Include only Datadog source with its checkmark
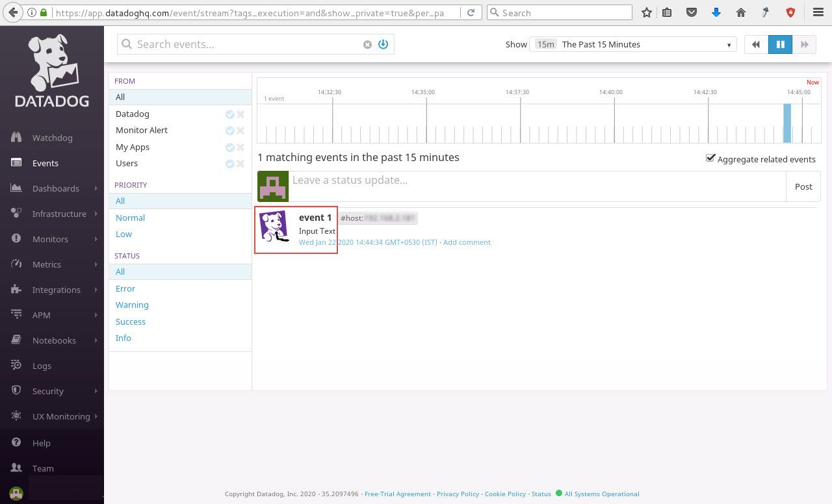The height and width of the screenshot is (504, 832). pyautogui.click(x=229, y=114)
